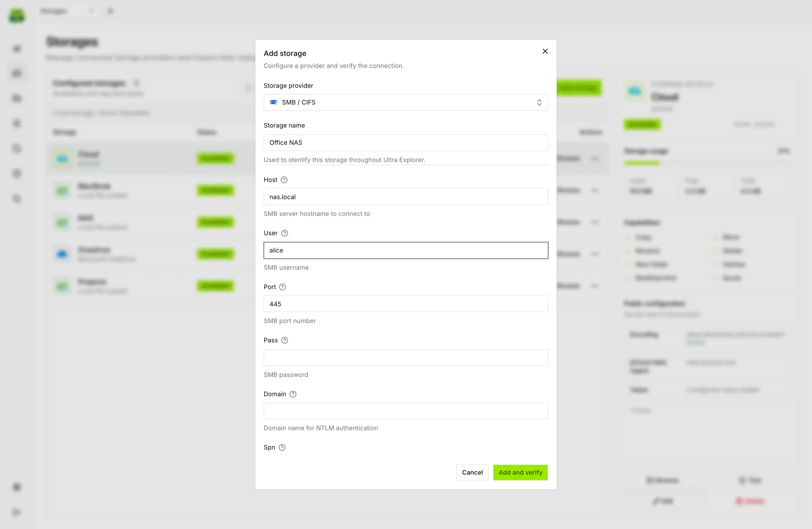The width and height of the screenshot is (812, 529).
Task: Close the Add storage dialog
Action: [545, 51]
